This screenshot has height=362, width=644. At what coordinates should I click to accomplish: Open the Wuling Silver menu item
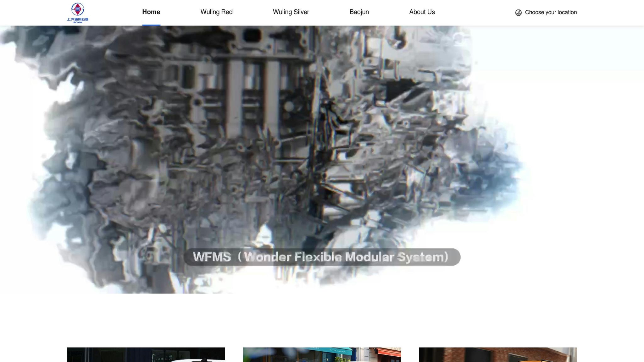click(x=291, y=12)
